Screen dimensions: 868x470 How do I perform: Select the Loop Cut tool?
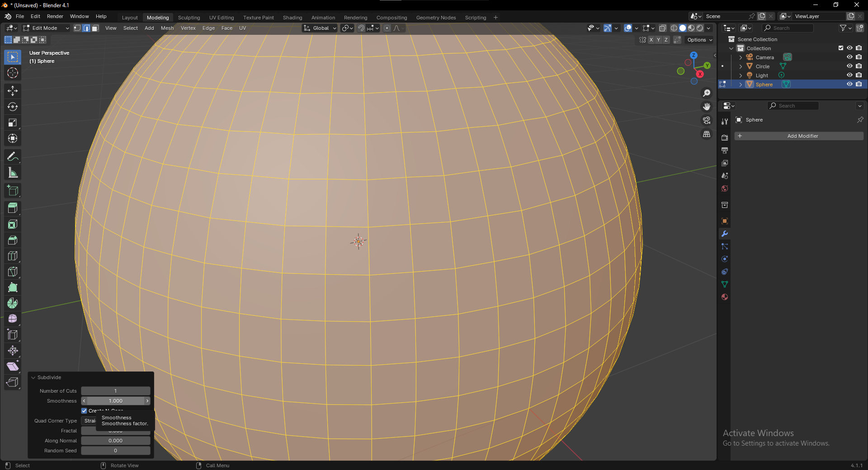[13, 256]
